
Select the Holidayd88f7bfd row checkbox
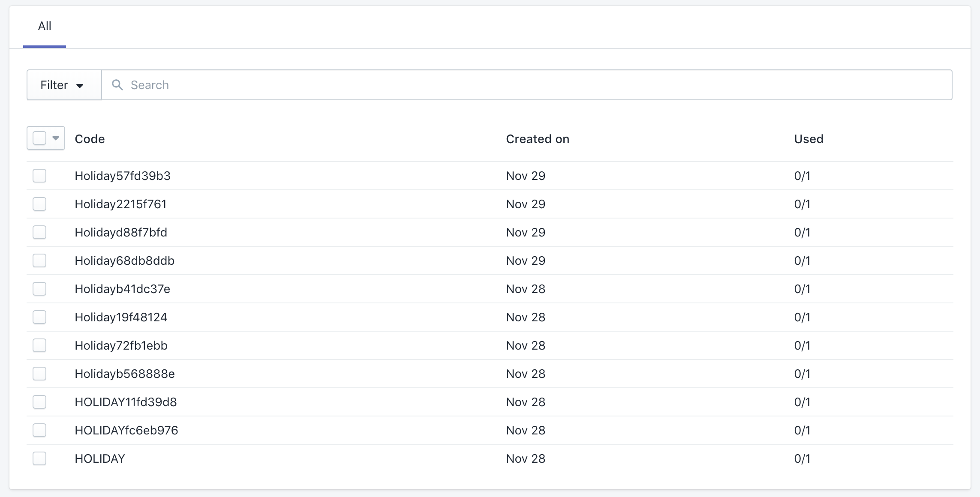click(x=39, y=232)
